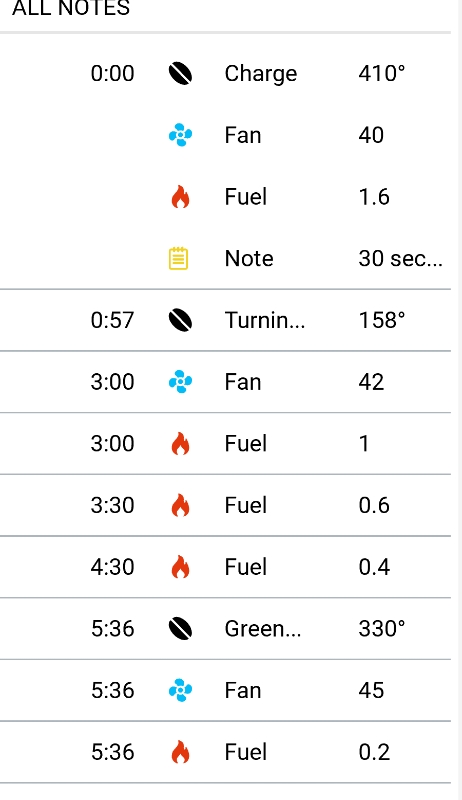
Task: Click the flame icon at 3:30
Action: 180,506
